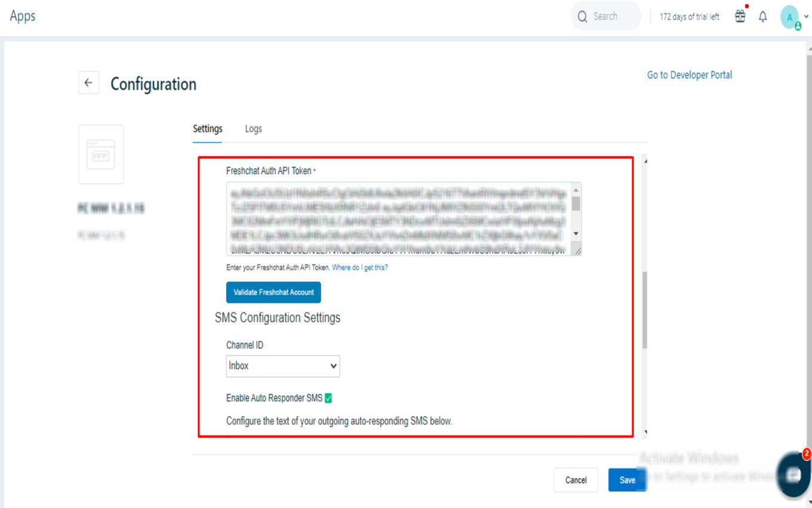Open the notifications bell
Viewport: 812px width, 508px height.
pos(762,17)
